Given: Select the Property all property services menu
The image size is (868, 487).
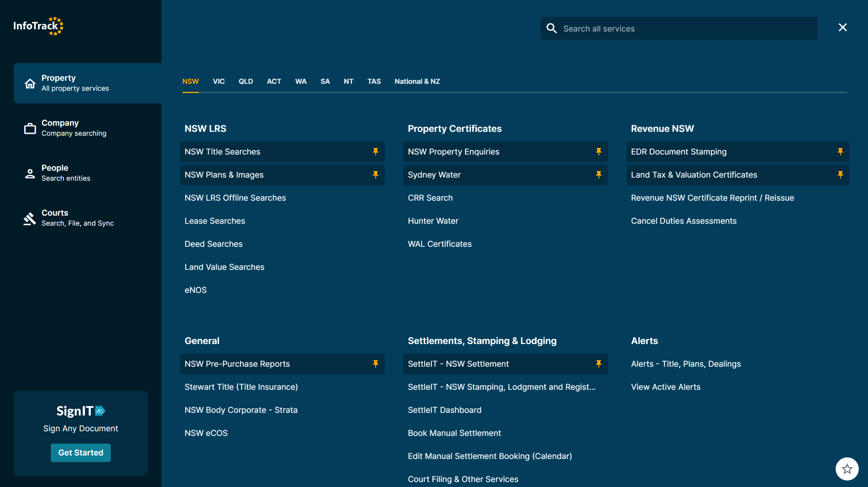Looking at the screenshot, I should tap(88, 83).
